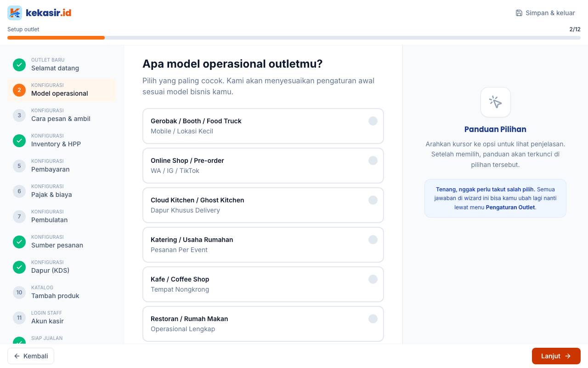Select the Cloud Kitchen / Ghost Kitchen radio
The height and width of the screenshot is (368, 588).
(x=373, y=200)
